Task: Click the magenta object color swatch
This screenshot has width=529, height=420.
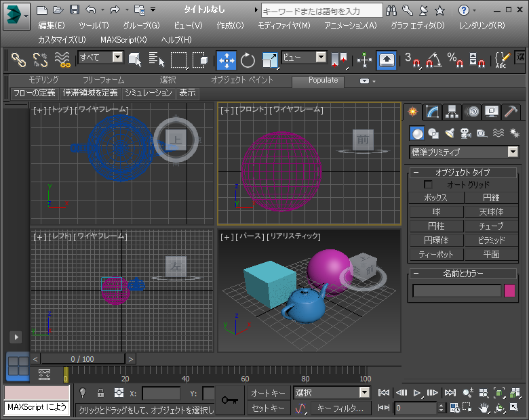Action: 509,291
